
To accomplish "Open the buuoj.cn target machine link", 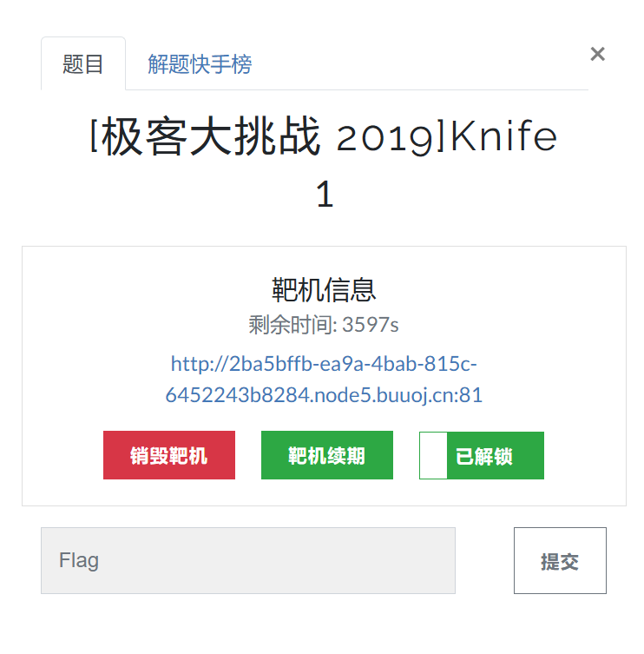I will point(324,380).
